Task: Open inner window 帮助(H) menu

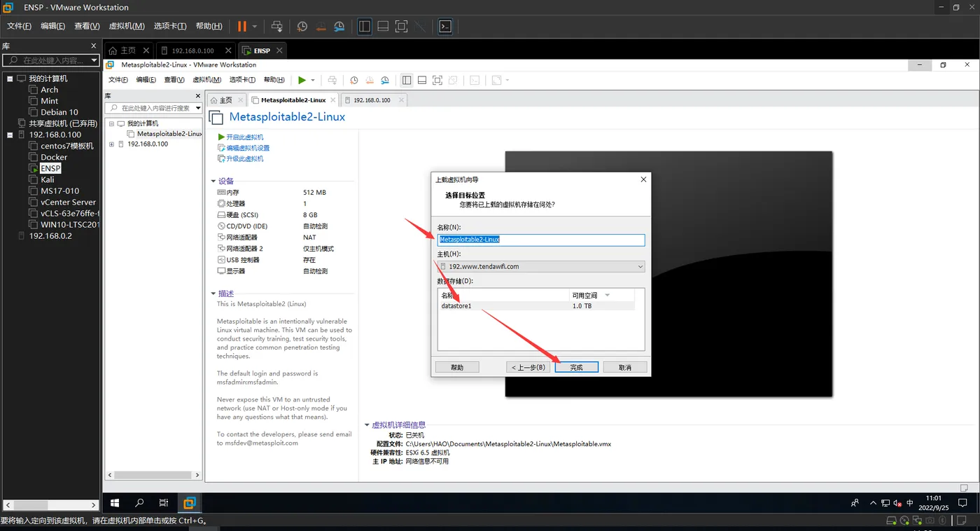Action: [x=274, y=80]
